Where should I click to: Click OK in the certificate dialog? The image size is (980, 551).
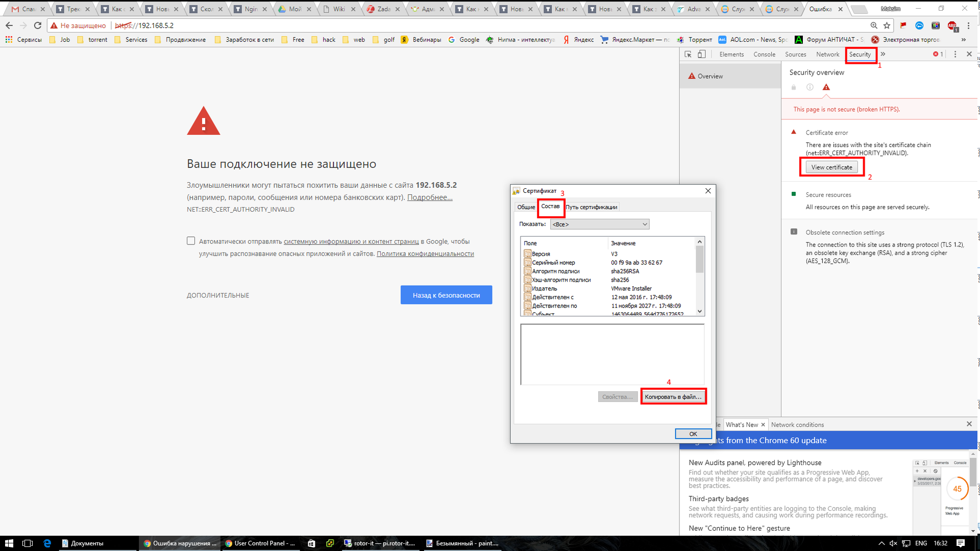(x=693, y=434)
